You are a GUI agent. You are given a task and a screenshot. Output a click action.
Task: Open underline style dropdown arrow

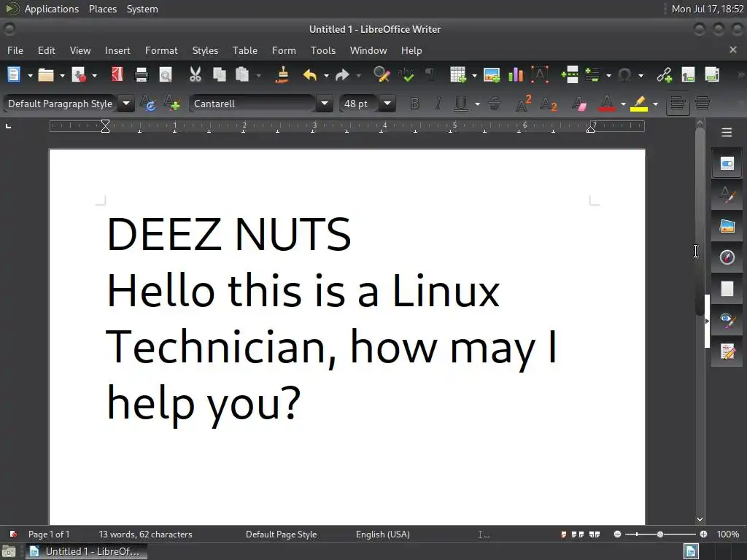coord(477,104)
